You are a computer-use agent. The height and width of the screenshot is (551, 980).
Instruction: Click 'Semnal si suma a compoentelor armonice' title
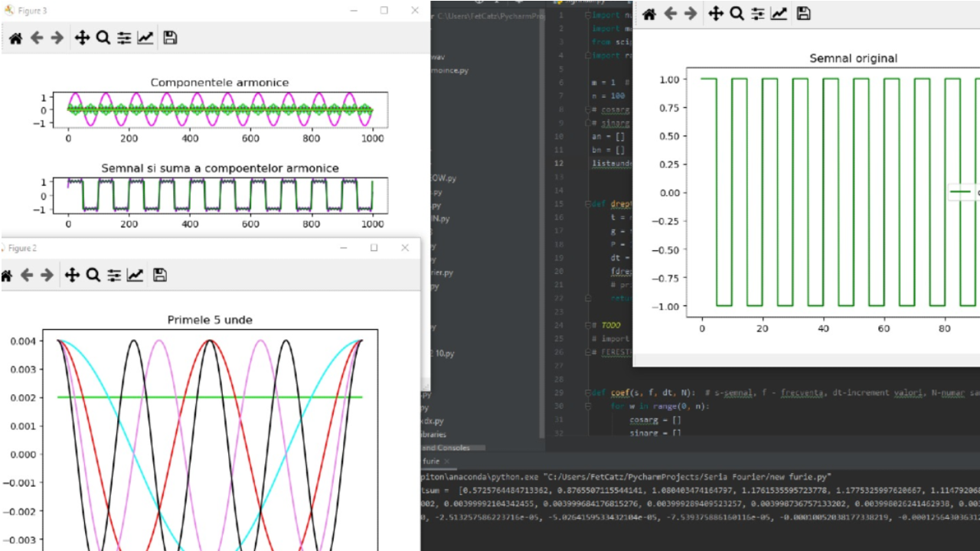(220, 168)
